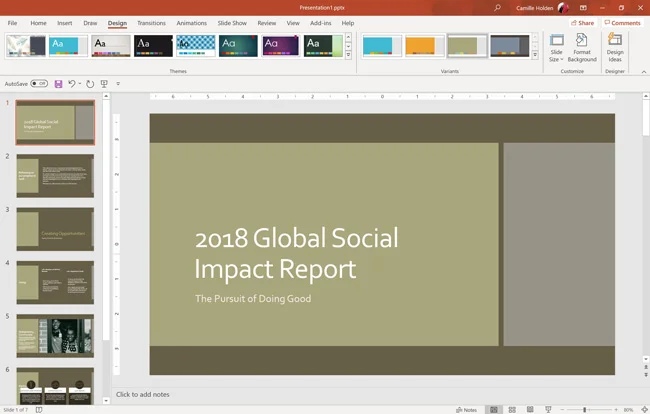Apply the teal and white theme
Screen dimensions: 650x414
click(x=68, y=46)
